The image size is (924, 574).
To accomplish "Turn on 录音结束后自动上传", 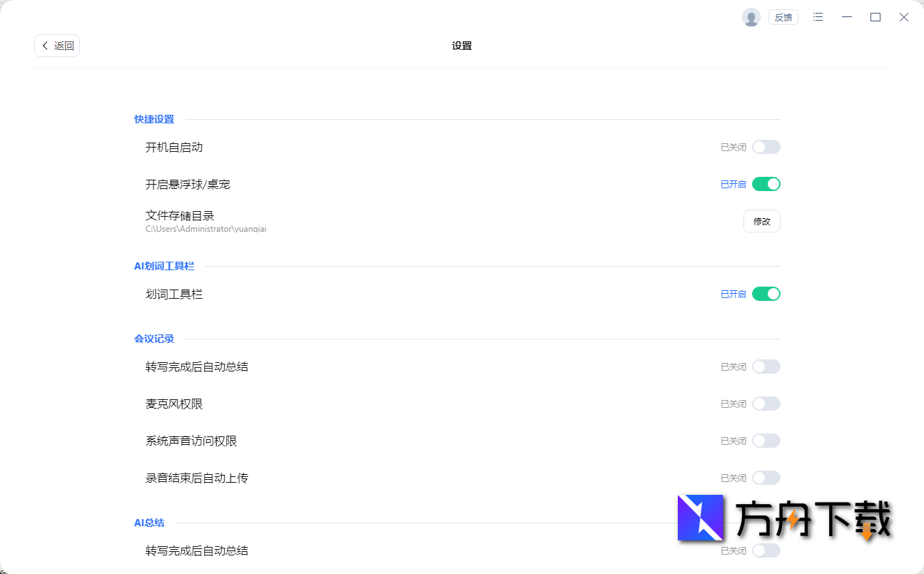I will point(766,478).
